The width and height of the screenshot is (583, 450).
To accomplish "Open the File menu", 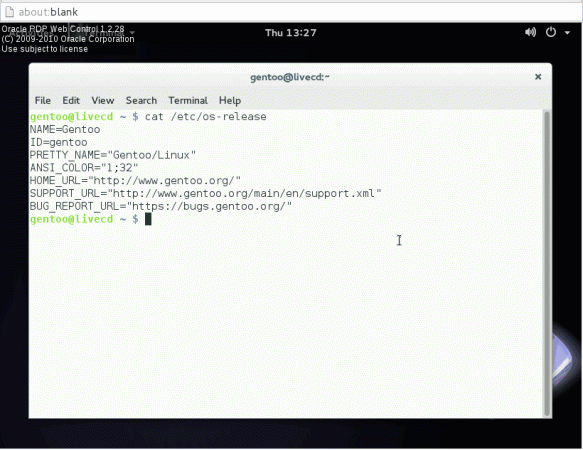I will click(x=42, y=100).
